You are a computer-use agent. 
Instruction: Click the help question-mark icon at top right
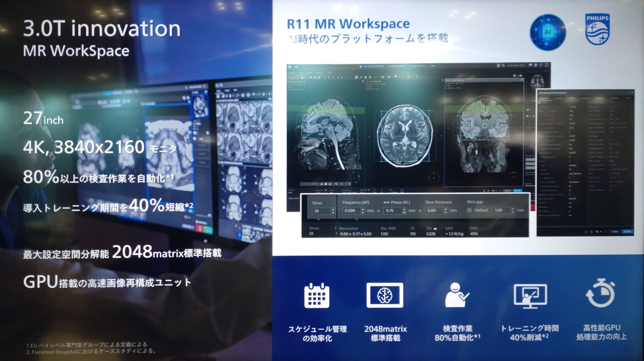541,65
